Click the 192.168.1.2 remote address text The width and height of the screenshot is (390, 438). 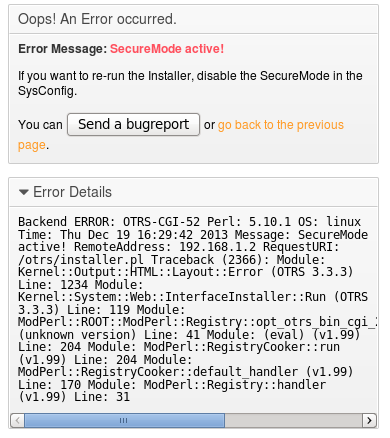tap(218, 247)
